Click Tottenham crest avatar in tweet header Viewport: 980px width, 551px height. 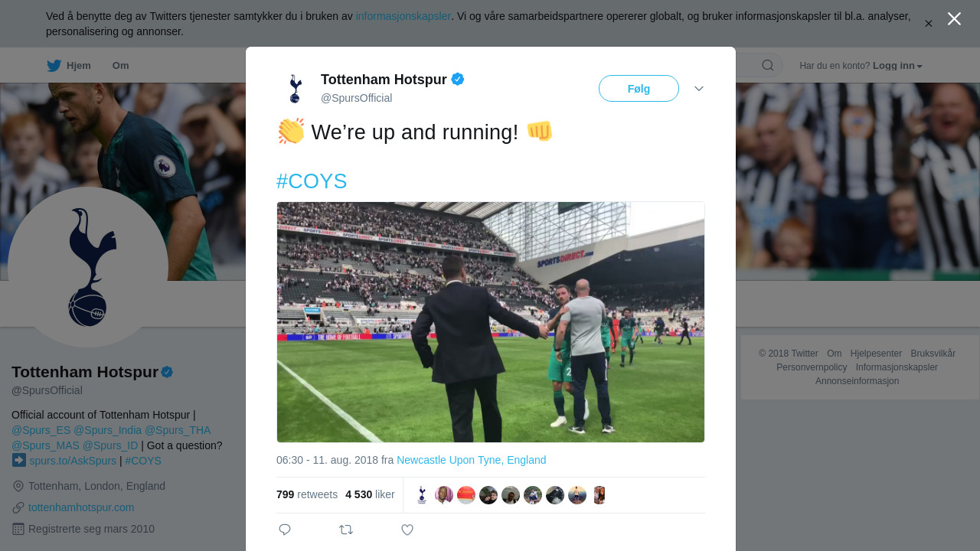[295, 88]
